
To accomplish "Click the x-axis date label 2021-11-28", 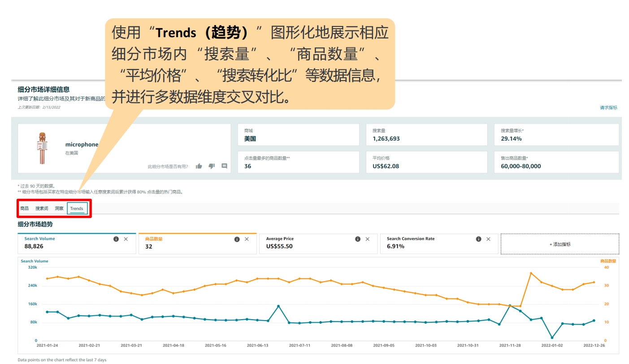I will coord(510,346).
